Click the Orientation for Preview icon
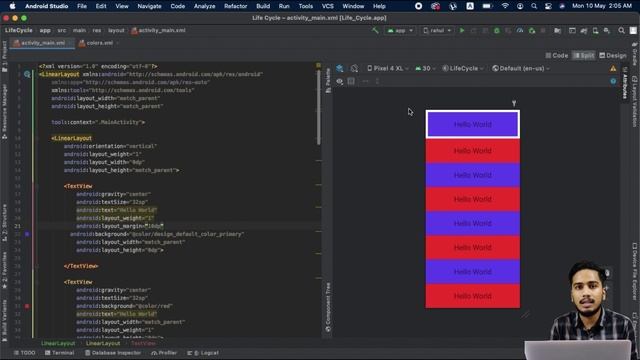Viewport: 640px width, 360px height. click(x=354, y=69)
